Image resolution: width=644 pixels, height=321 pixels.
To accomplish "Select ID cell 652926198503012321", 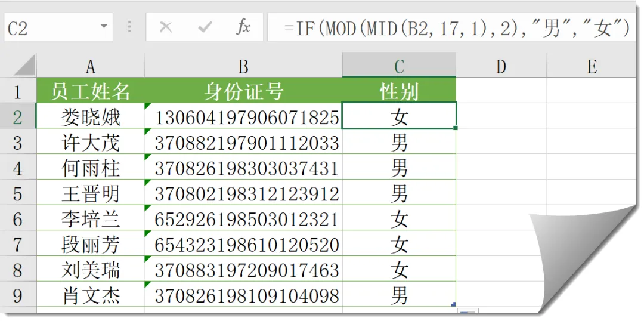I will point(243,218).
